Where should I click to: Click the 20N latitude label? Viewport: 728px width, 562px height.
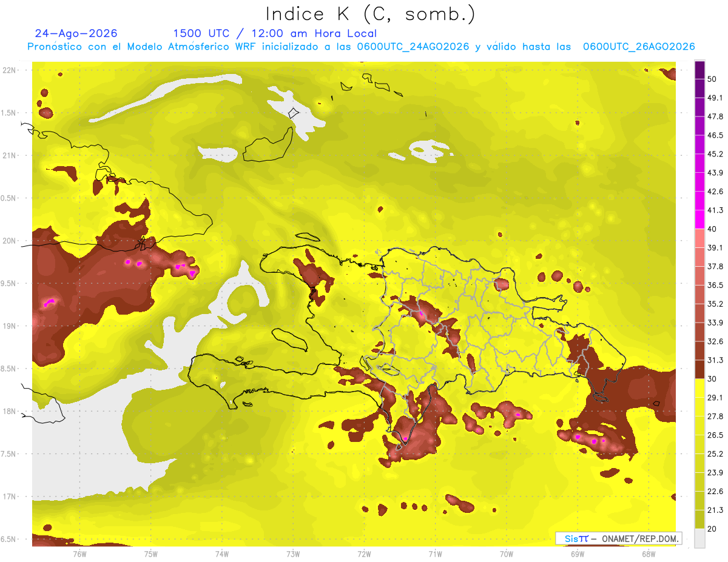pos(10,241)
